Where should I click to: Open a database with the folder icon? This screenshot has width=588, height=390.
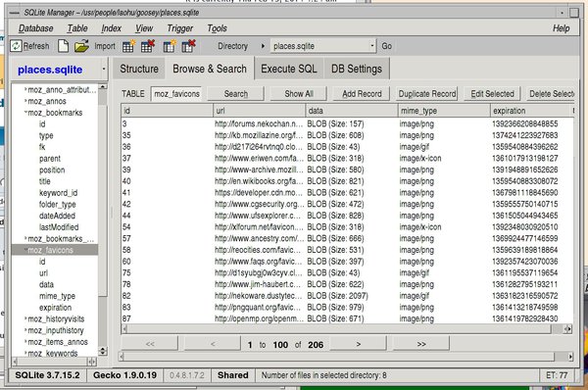tap(81, 46)
